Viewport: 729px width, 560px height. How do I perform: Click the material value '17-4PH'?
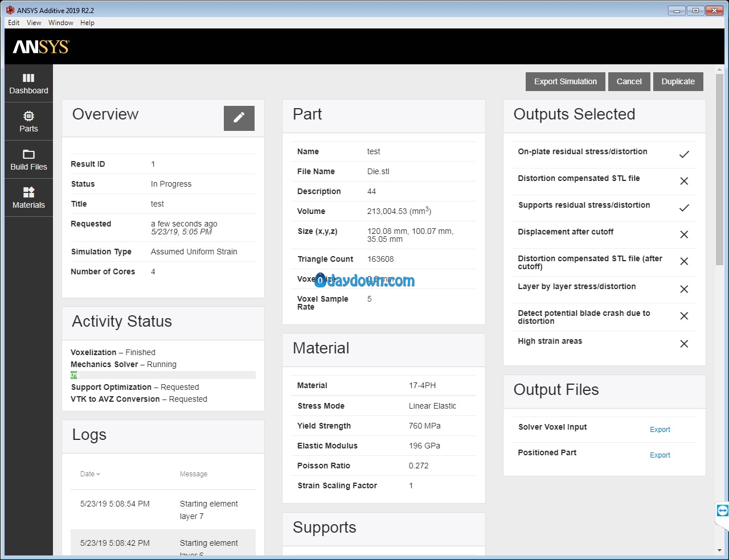coord(422,385)
